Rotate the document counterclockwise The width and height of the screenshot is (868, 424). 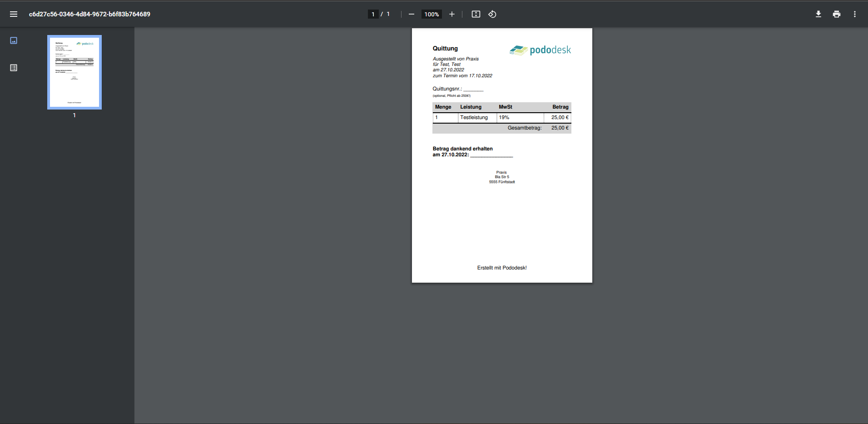tap(492, 14)
